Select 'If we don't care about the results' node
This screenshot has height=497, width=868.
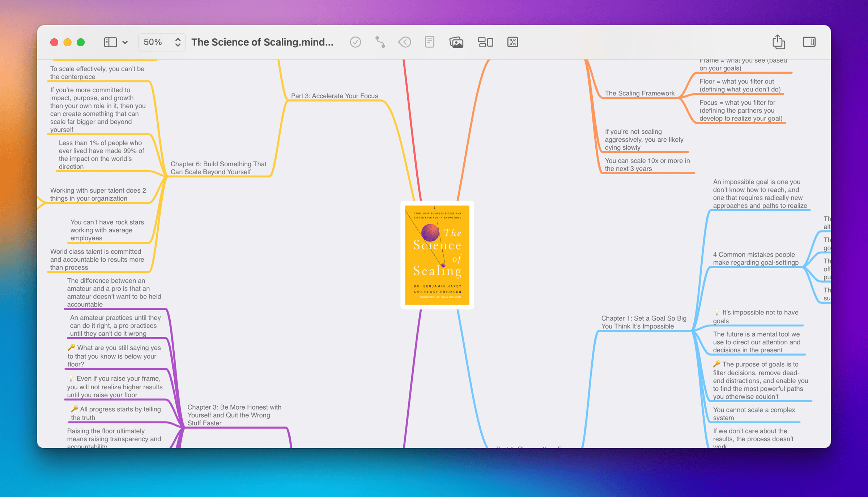pyautogui.click(x=753, y=439)
